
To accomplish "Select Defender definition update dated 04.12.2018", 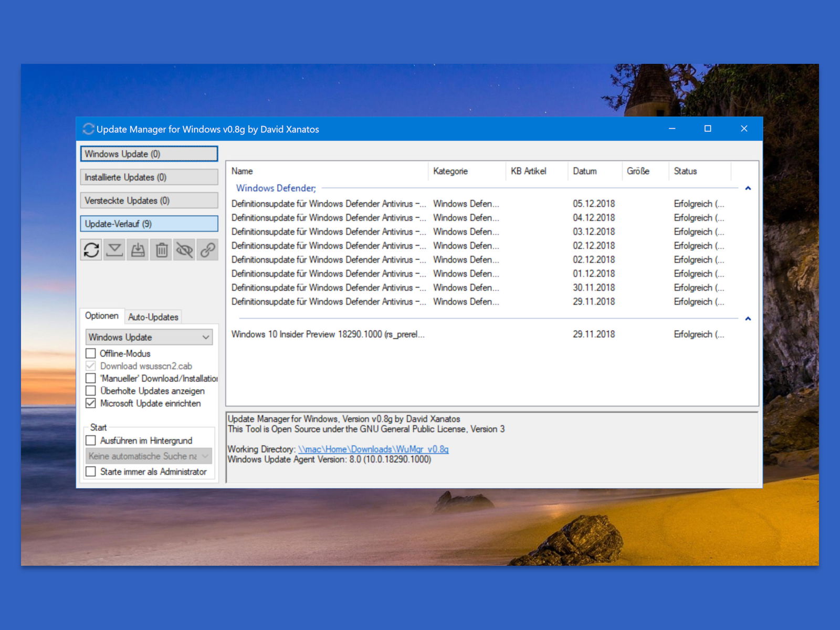I will coord(479,218).
